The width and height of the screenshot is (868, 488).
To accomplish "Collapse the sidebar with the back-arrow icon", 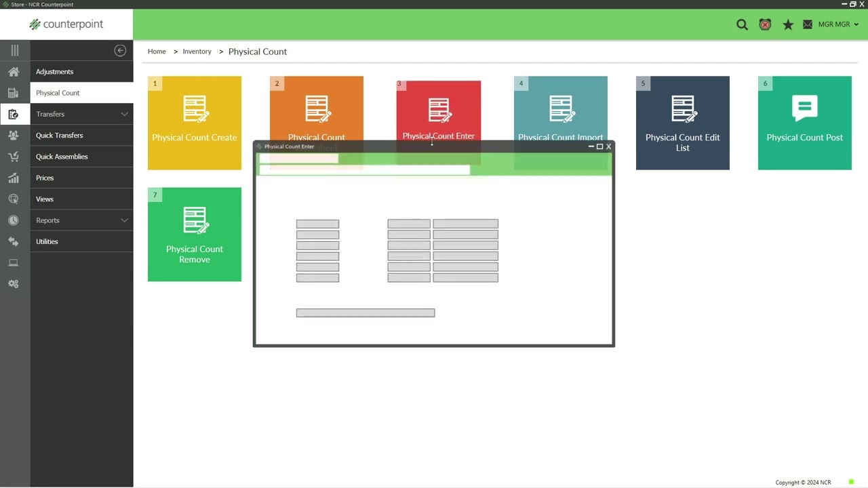I will [120, 50].
